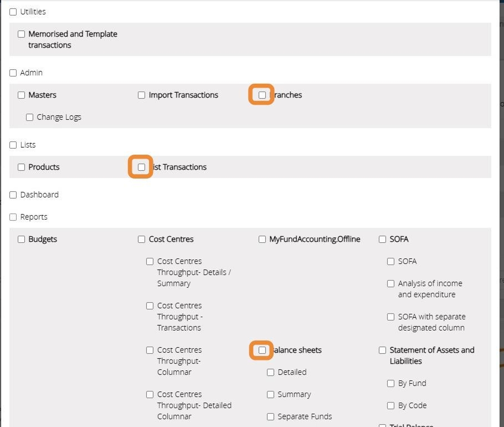Screen dimensions: 504x427
Task: Enable Statement of Assets and Liabilities
Action: (382, 350)
